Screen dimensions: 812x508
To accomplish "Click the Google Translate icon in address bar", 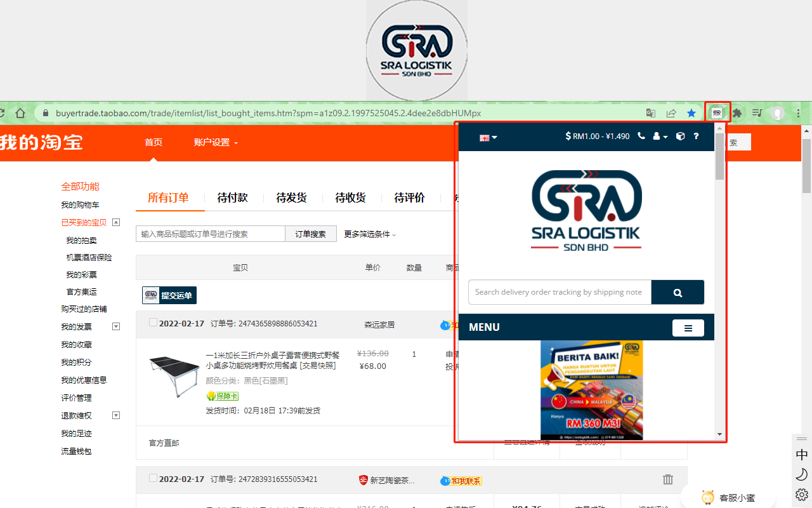I will tap(651, 112).
